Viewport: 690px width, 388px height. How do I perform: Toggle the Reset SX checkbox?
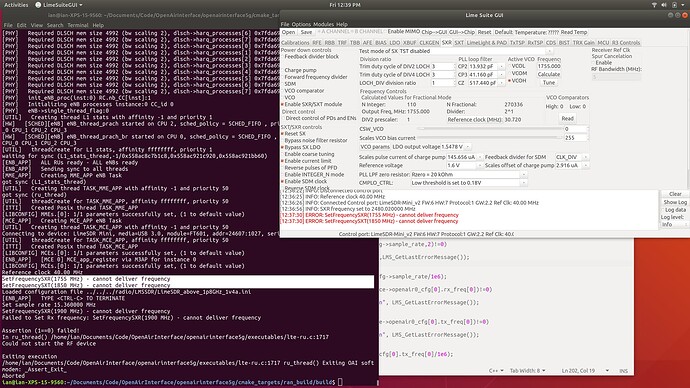[x=294, y=134]
